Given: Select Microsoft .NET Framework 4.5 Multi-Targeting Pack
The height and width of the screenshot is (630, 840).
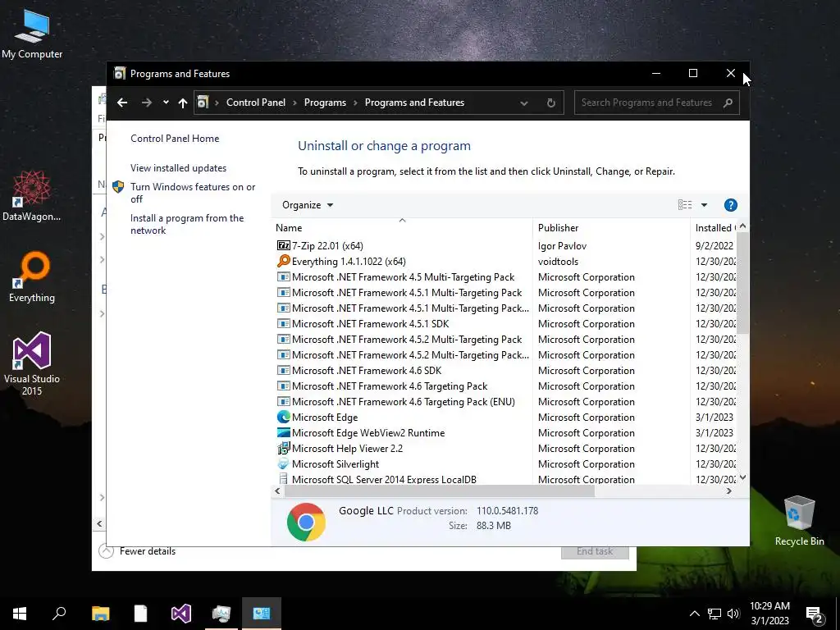Looking at the screenshot, I should coord(504,277).
